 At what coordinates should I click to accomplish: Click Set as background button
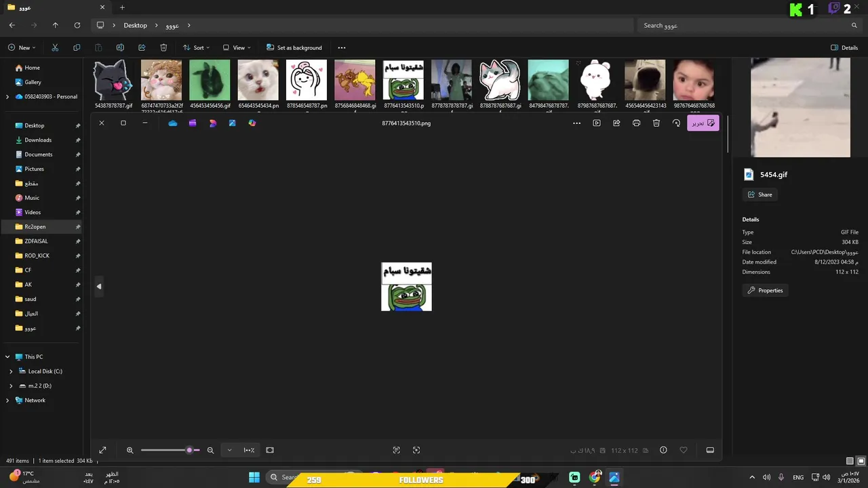pyautogui.click(x=294, y=47)
